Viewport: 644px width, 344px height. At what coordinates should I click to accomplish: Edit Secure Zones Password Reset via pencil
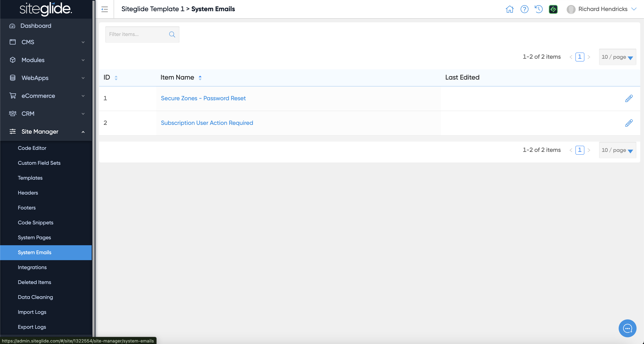tap(629, 98)
